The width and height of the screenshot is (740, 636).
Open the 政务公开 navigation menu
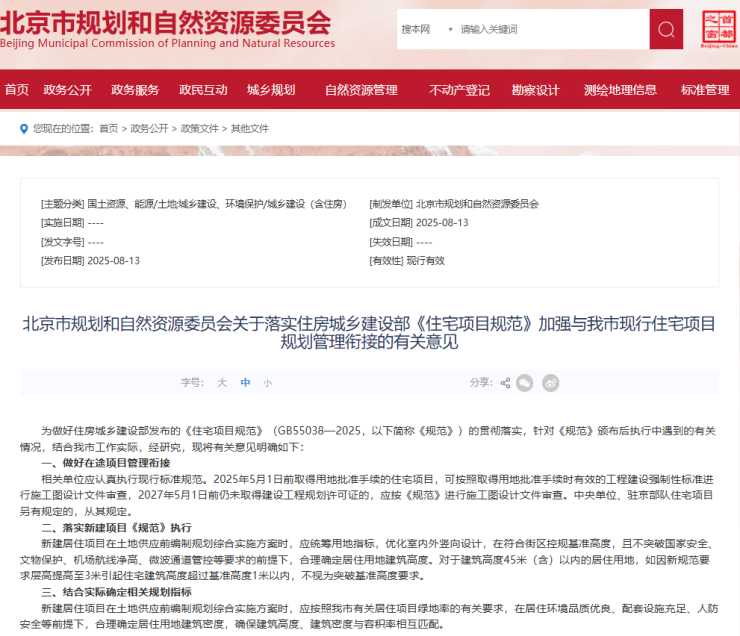click(67, 90)
